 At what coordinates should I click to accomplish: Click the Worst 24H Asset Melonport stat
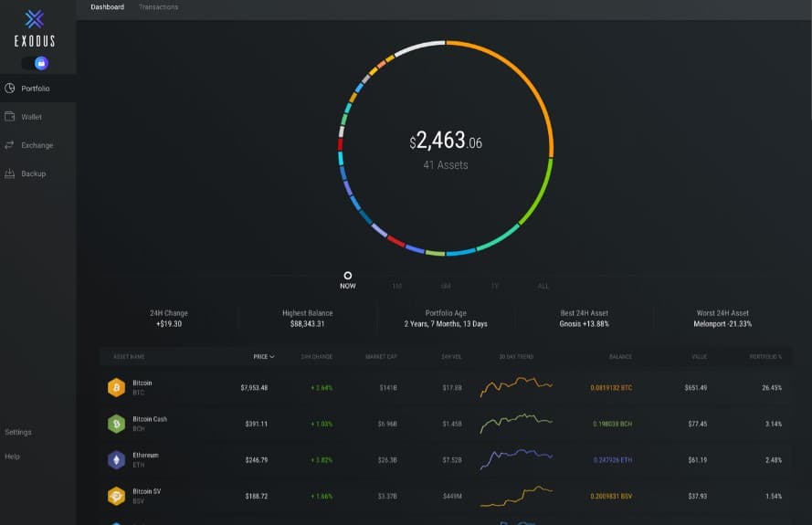[722, 319]
